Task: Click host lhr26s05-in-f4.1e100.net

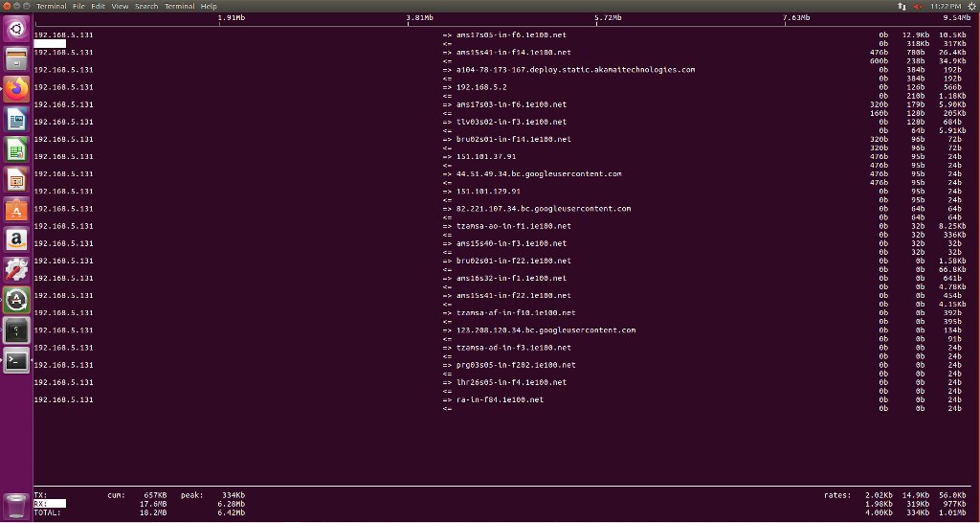Action: 511,383
